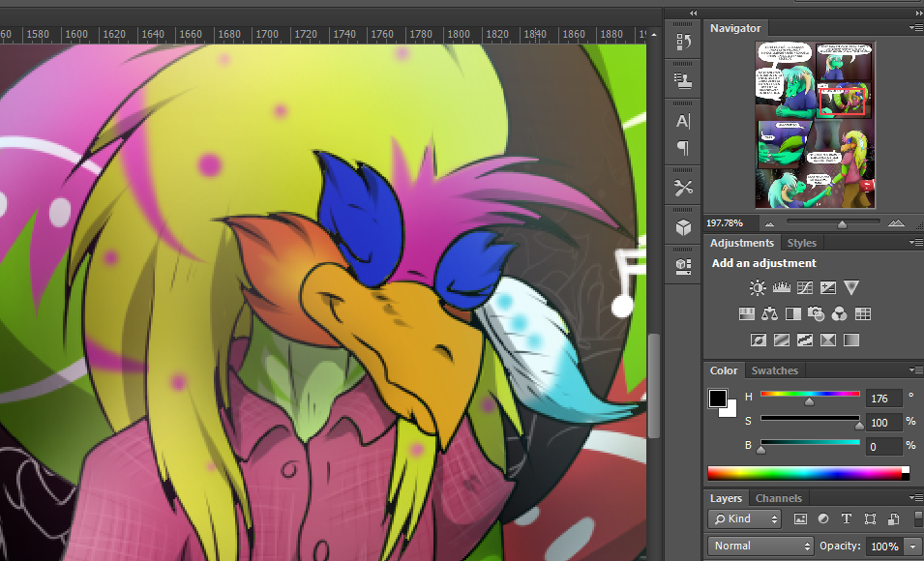The width and height of the screenshot is (924, 561).
Task: Add a Brightness/Contrast adjustment
Action: coord(758,287)
